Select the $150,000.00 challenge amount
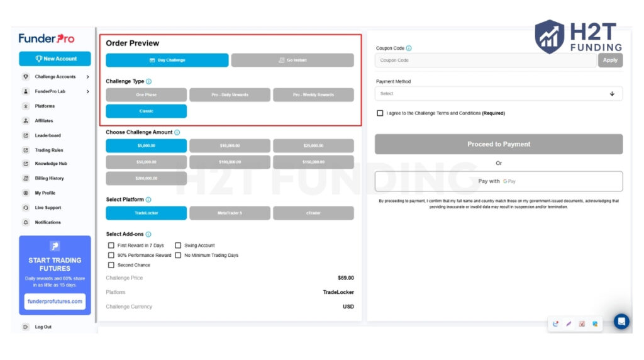This screenshot has width=644, height=360. tap(313, 162)
